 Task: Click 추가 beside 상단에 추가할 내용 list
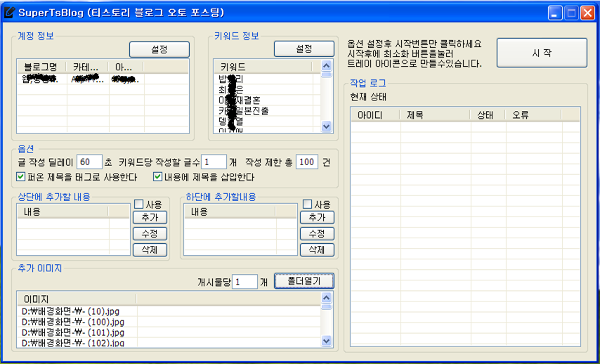150,217
